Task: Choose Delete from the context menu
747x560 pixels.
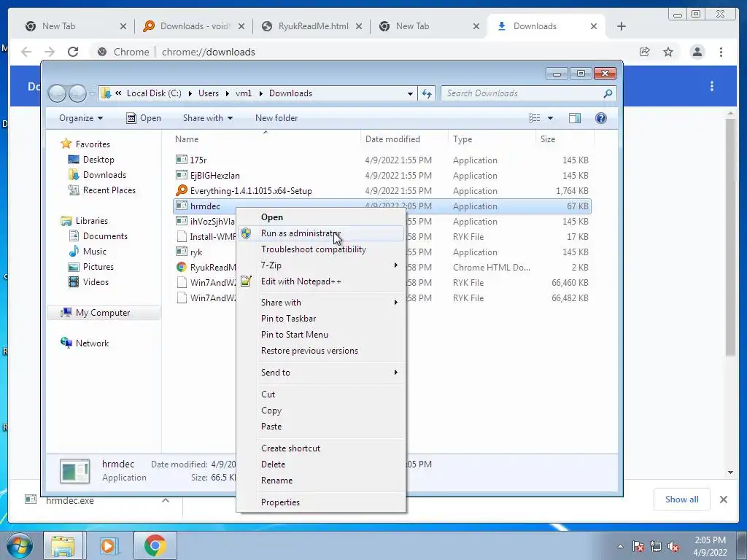Action: (321, 464)
